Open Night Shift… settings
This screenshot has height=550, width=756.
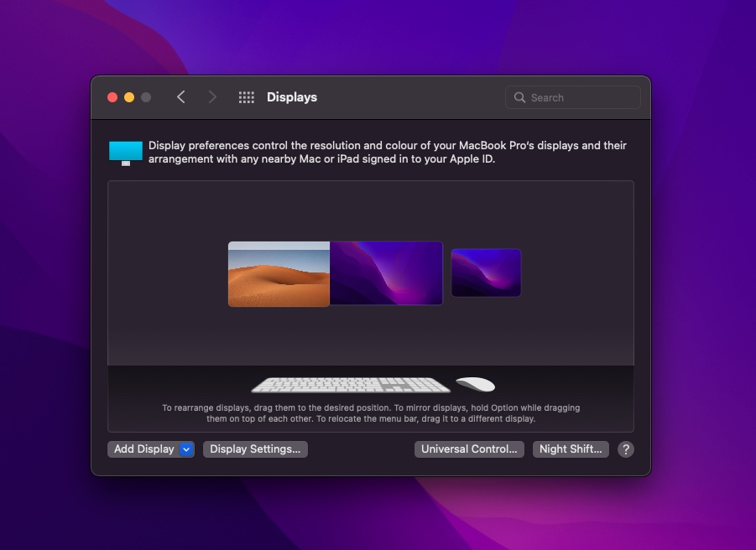(x=571, y=449)
